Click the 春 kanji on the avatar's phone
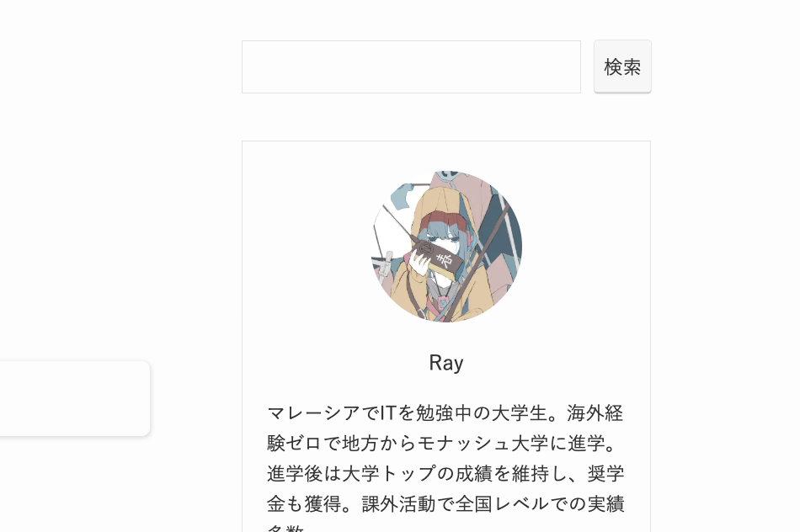Viewport: 800px width, 532px height. click(x=445, y=259)
